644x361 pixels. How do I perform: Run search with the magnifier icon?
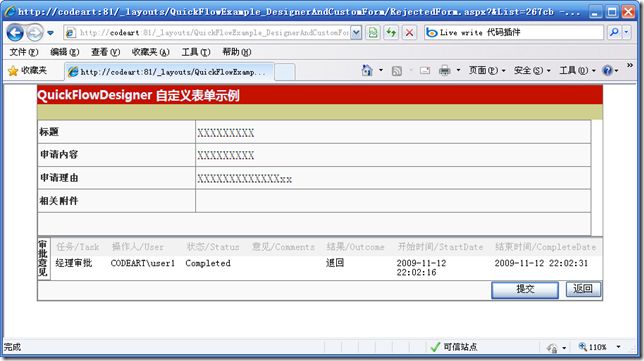click(614, 32)
